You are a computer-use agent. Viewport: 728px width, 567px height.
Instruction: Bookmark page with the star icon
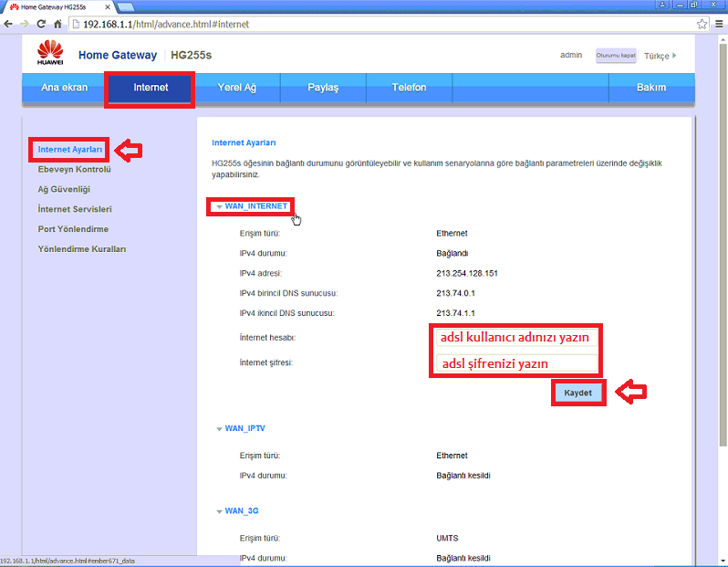tap(702, 24)
